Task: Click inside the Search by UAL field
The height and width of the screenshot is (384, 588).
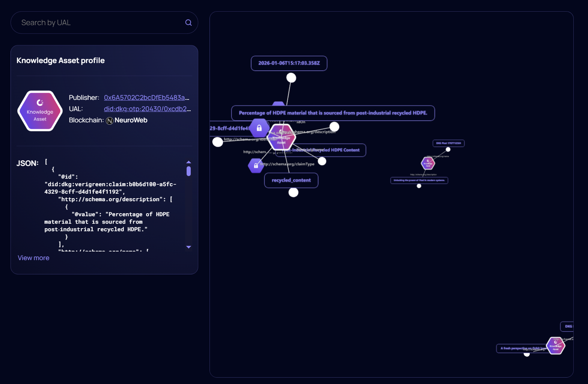Action: click(94, 23)
